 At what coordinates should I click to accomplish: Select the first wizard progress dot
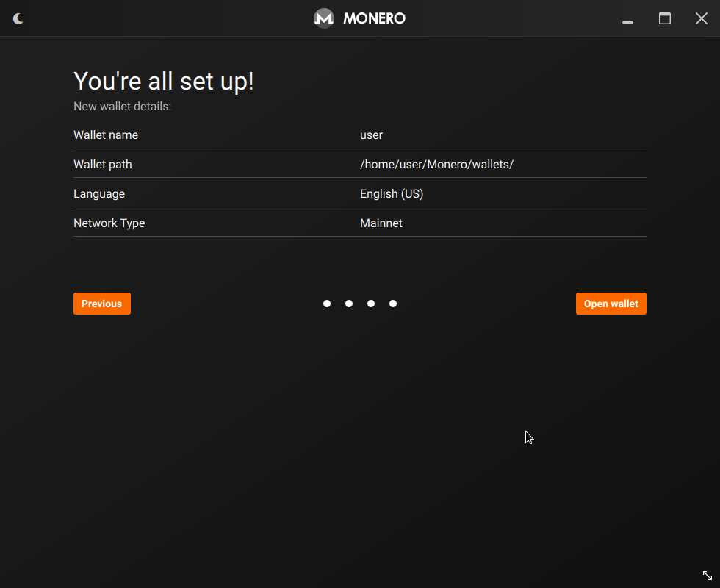tap(327, 304)
